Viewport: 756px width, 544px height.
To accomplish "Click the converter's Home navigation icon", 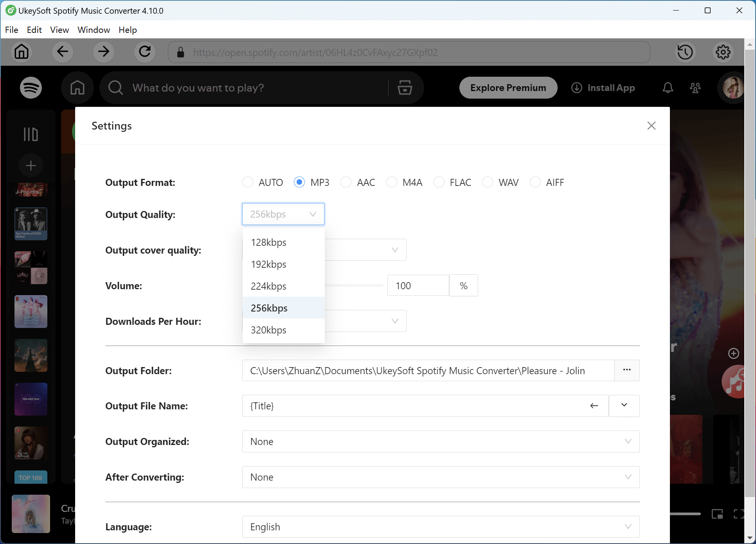I will [x=22, y=52].
